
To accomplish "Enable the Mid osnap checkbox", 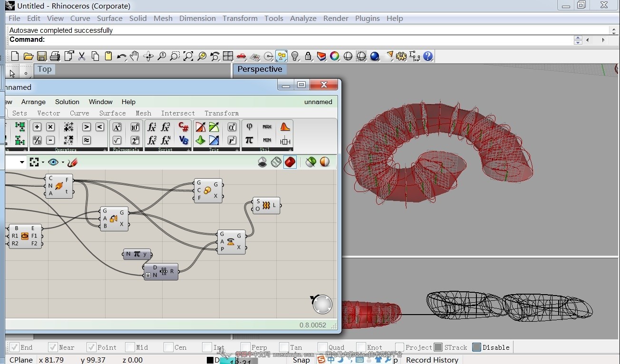I will pos(130,347).
